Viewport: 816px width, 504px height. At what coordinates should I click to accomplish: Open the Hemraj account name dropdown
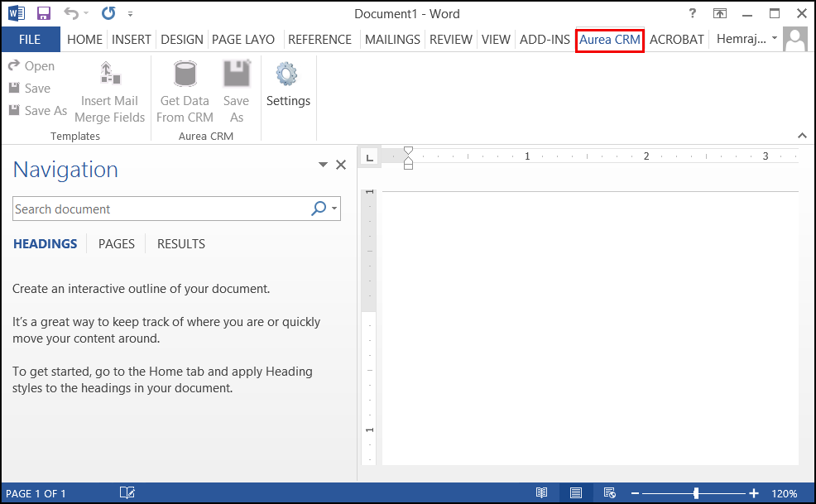point(746,39)
